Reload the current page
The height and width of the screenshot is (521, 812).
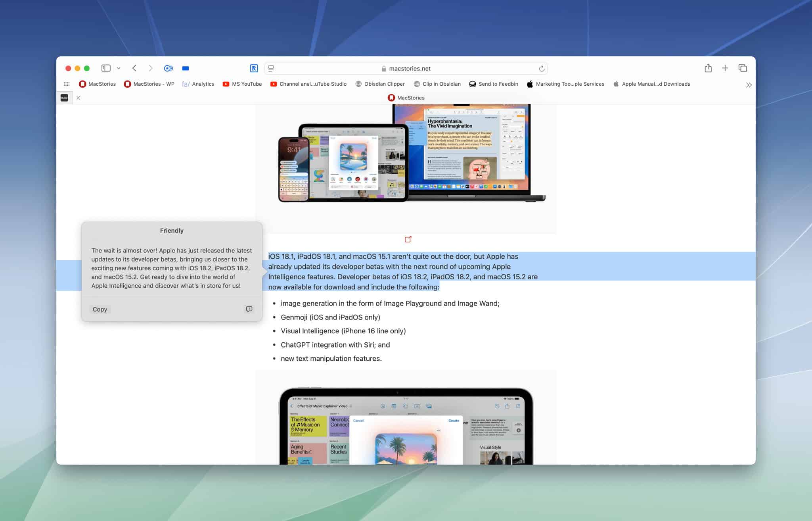click(x=541, y=69)
